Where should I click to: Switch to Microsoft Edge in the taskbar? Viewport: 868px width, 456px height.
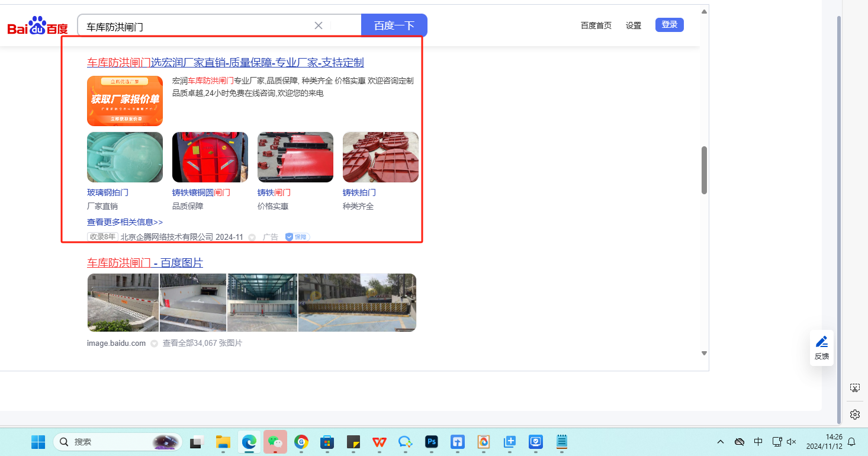point(249,442)
